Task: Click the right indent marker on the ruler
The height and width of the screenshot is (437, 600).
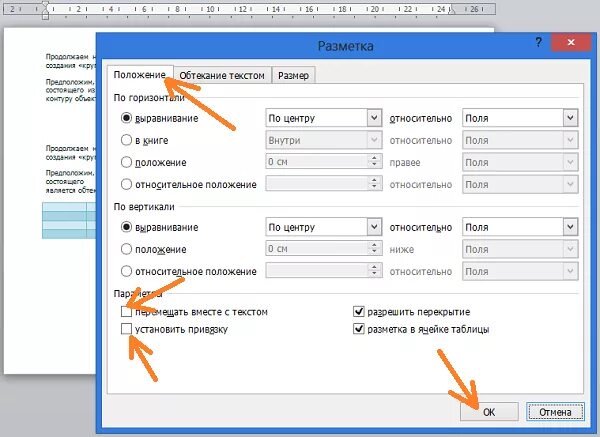Action: [x=452, y=10]
